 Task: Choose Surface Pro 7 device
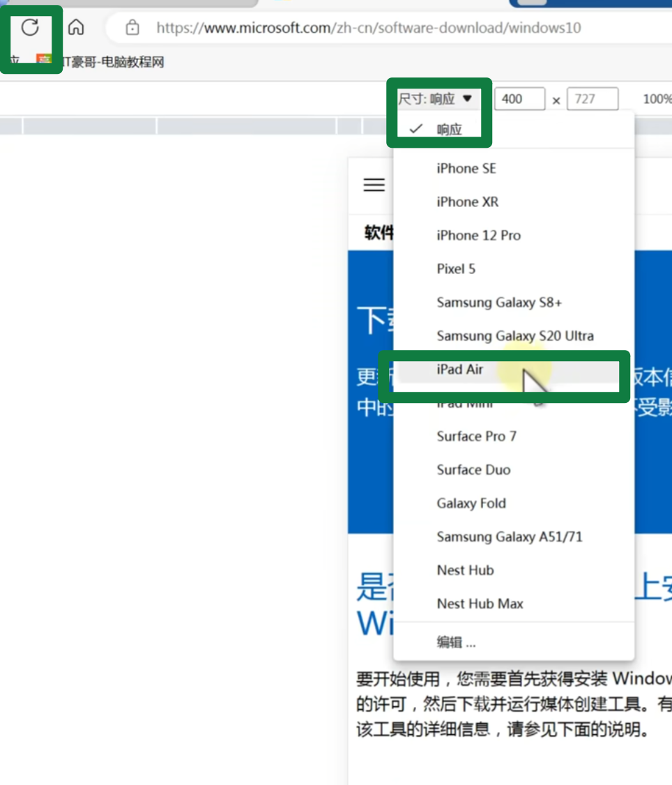tap(514, 436)
